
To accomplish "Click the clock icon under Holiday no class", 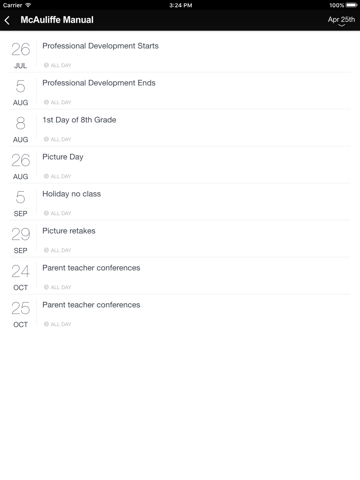I will coord(46,213).
